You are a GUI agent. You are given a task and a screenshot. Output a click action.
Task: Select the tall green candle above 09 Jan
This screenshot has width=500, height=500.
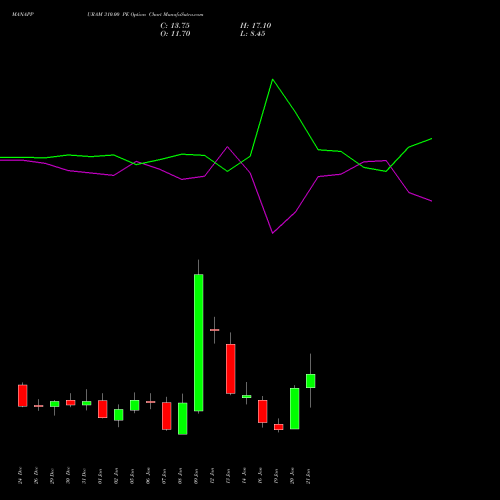point(199,343)
